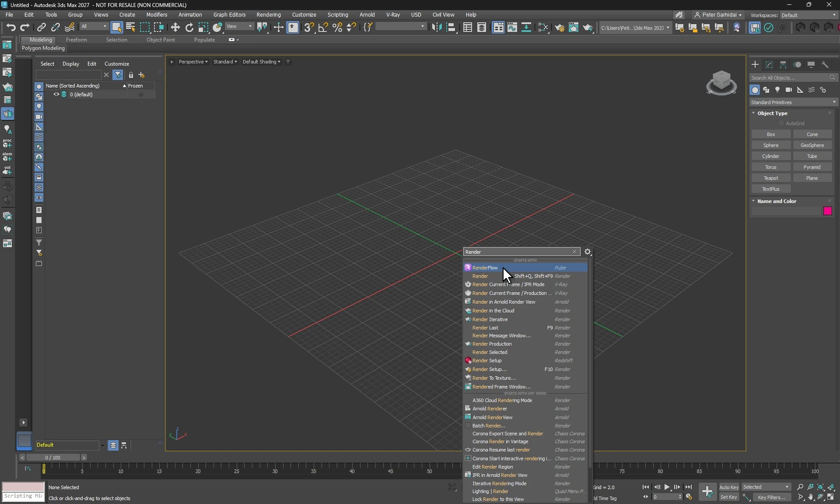
Task: Open the Utilities wrench panel
Action: point(825,65)
